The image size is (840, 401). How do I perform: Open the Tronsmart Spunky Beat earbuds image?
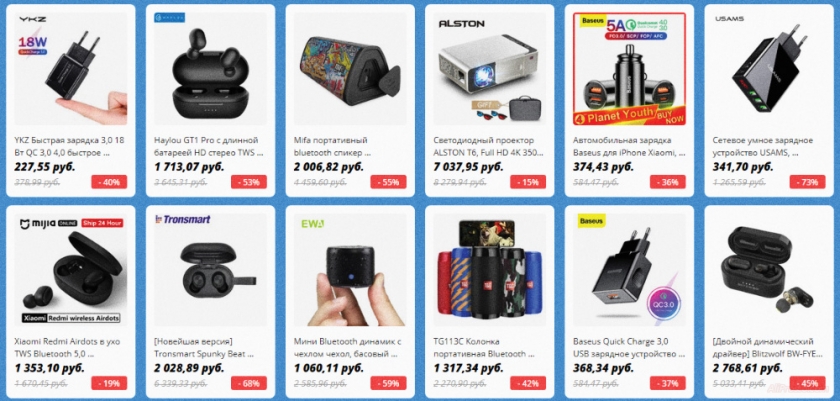210,270
